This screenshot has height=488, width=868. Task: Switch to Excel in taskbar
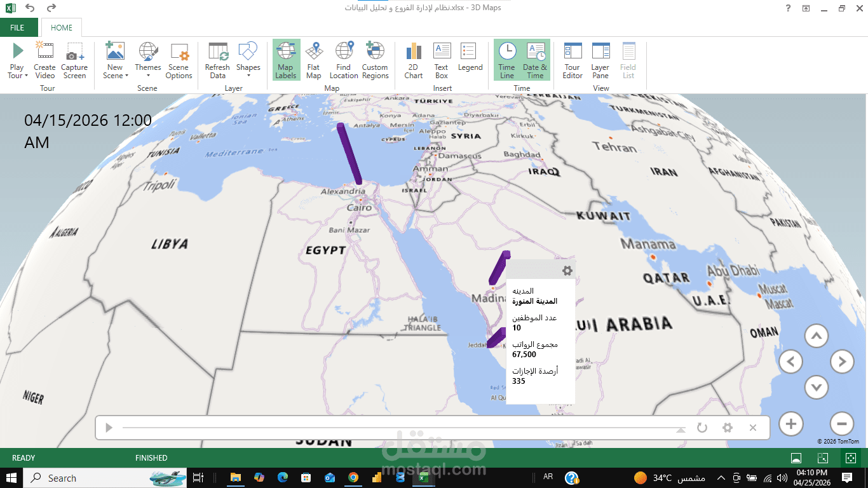423,478
